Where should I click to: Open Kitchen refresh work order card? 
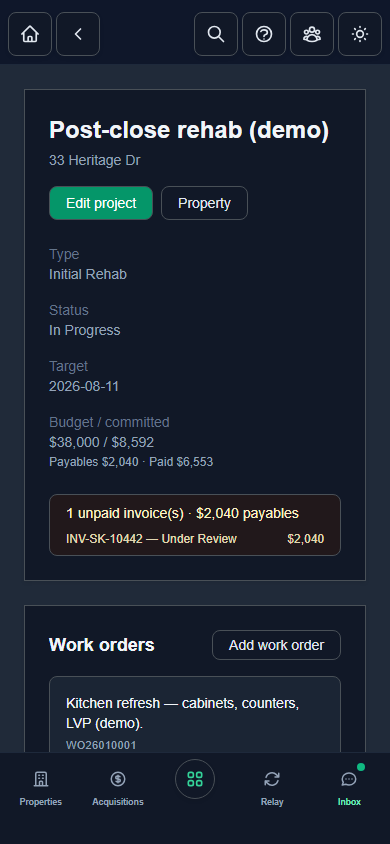(x=195, y=716)
